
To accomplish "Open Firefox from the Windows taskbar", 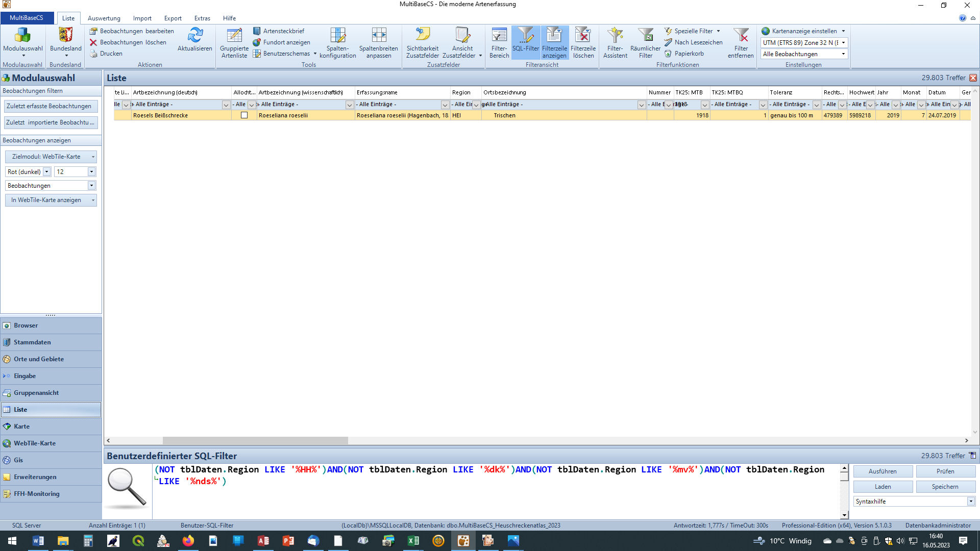I will point(188,541).
